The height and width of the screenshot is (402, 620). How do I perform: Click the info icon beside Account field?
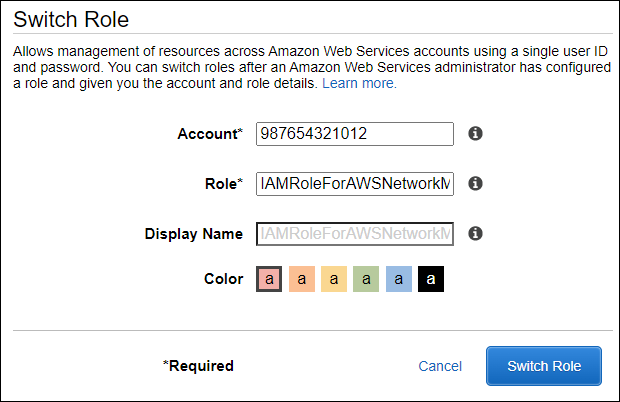pos(476,134)
